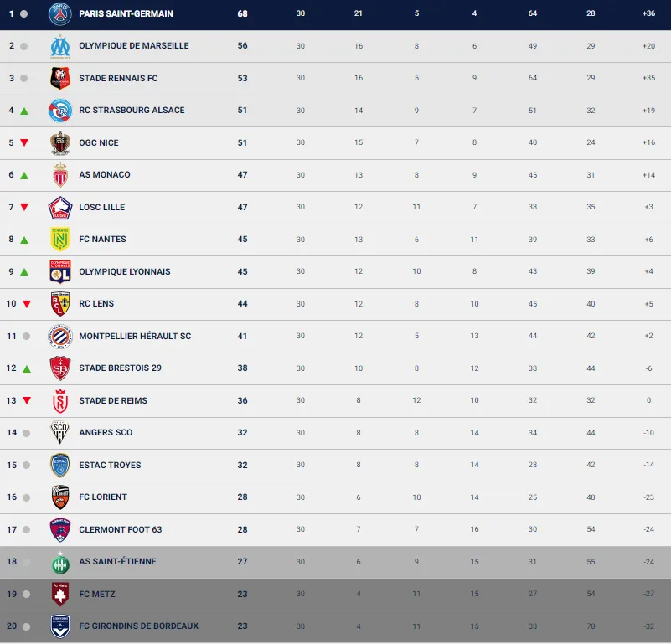
Task: Click the FC Nantes yellow badge
Action: coord(59,240)
